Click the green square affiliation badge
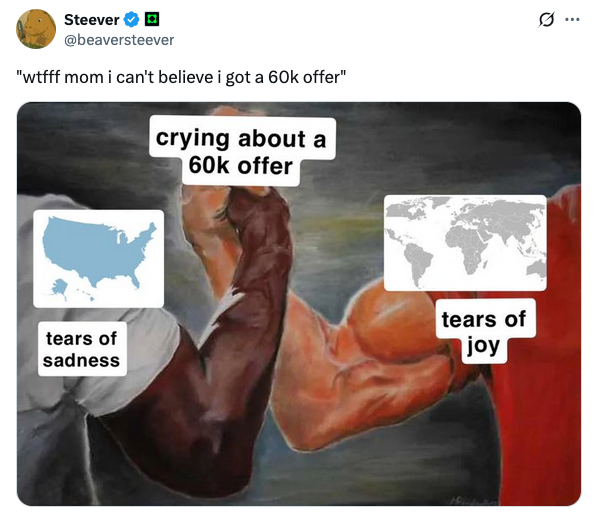This screenshot has height=519, width=597. pos(152,19)
